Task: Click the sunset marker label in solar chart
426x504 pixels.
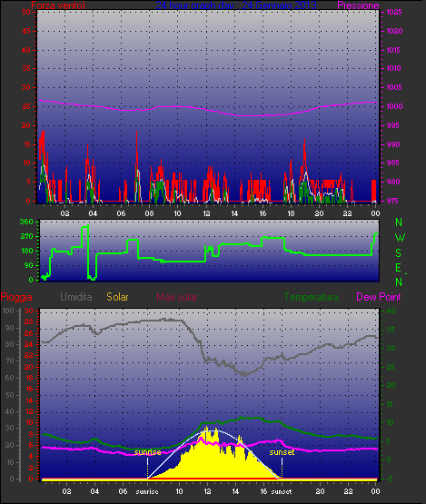Action: pyautogui.click(x=282, y=452)
